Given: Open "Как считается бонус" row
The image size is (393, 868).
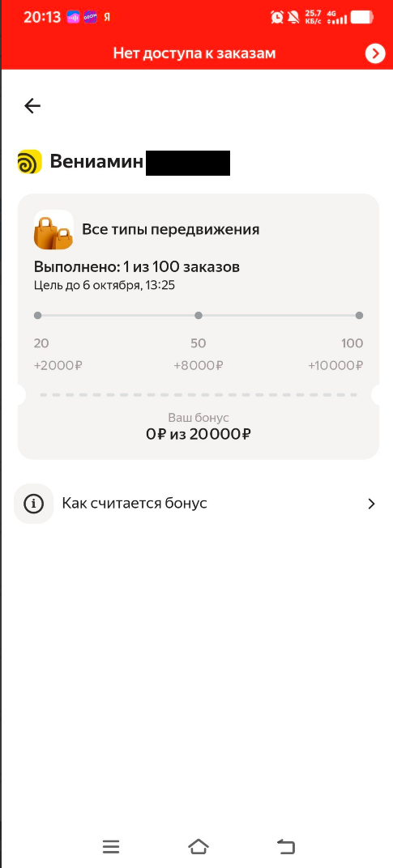Looking at the screenshot, I should (196, 504).
